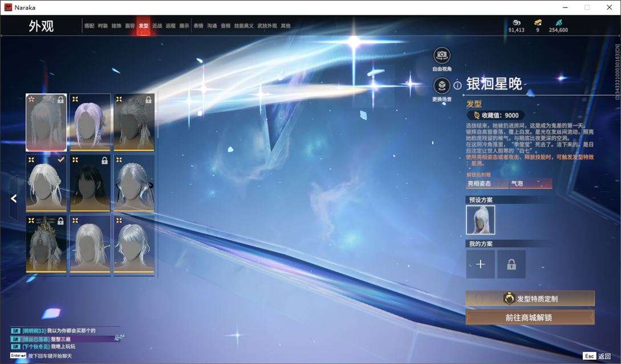Viewport: 621px width, 364px height.
Task: Switch to the 其他 tab
Action: (286, 26)
